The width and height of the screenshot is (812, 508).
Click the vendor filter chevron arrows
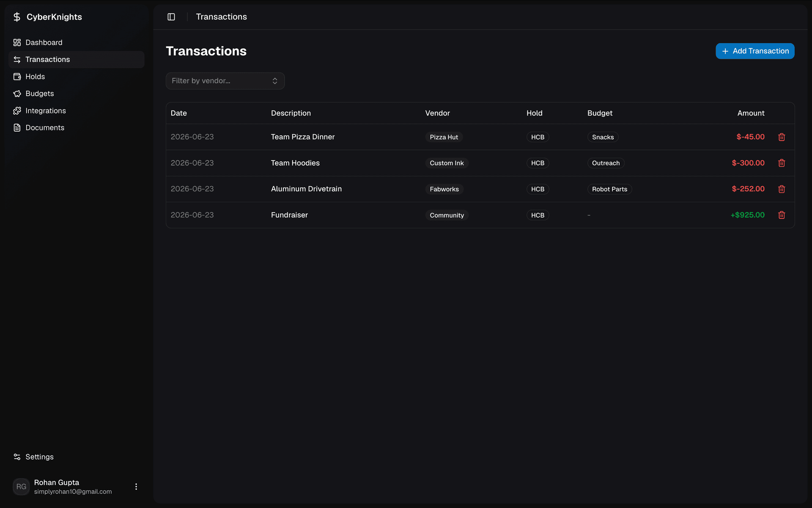click(x=275, y=81)
